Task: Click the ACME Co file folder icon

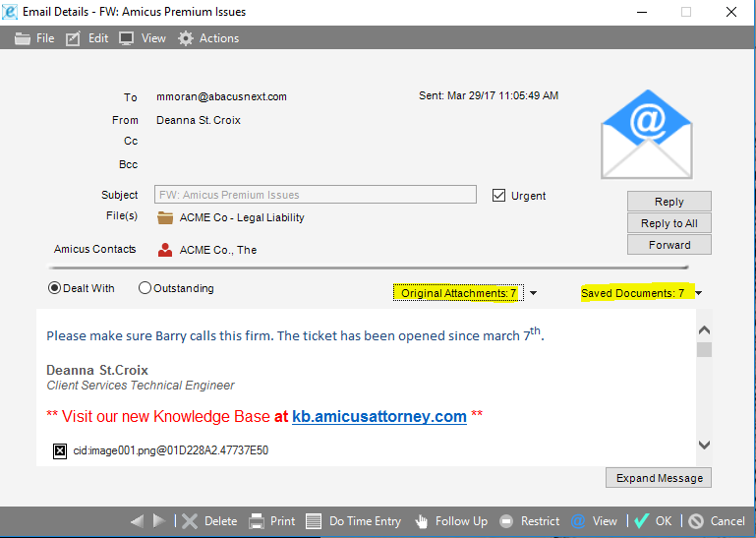Action: [165, 218]
